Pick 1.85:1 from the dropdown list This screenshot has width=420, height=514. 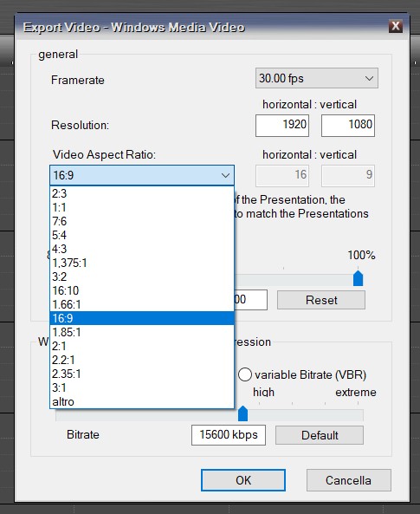click(x=142, y=332)
